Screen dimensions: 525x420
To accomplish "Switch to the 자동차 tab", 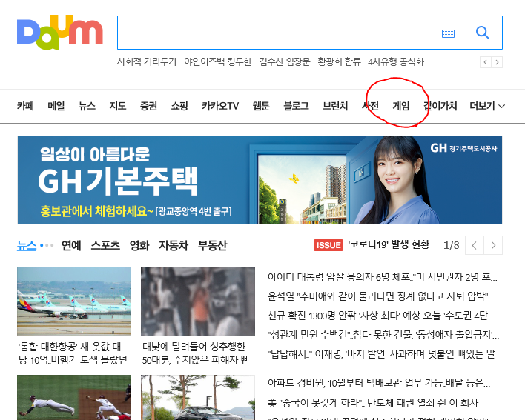I will click(174, 245).
